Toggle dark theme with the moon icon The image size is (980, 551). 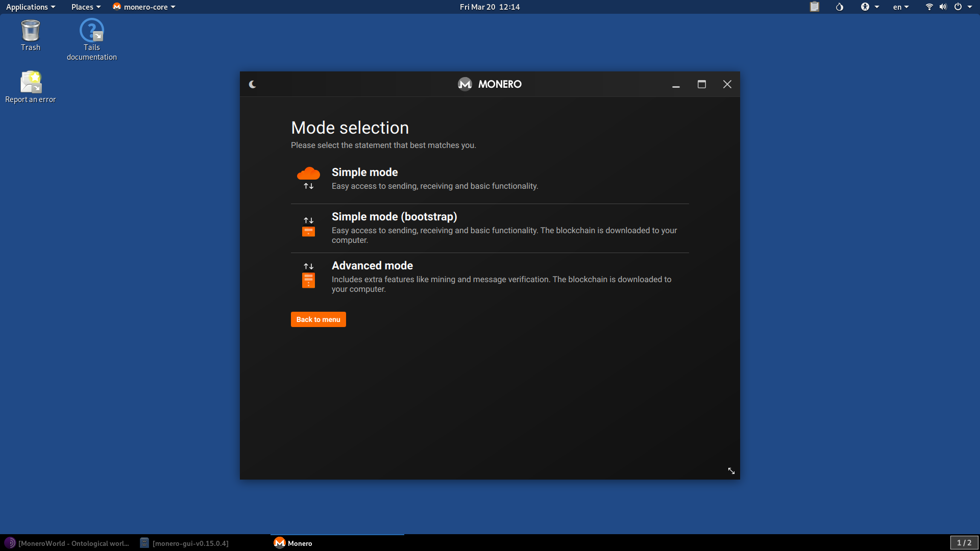253,84
